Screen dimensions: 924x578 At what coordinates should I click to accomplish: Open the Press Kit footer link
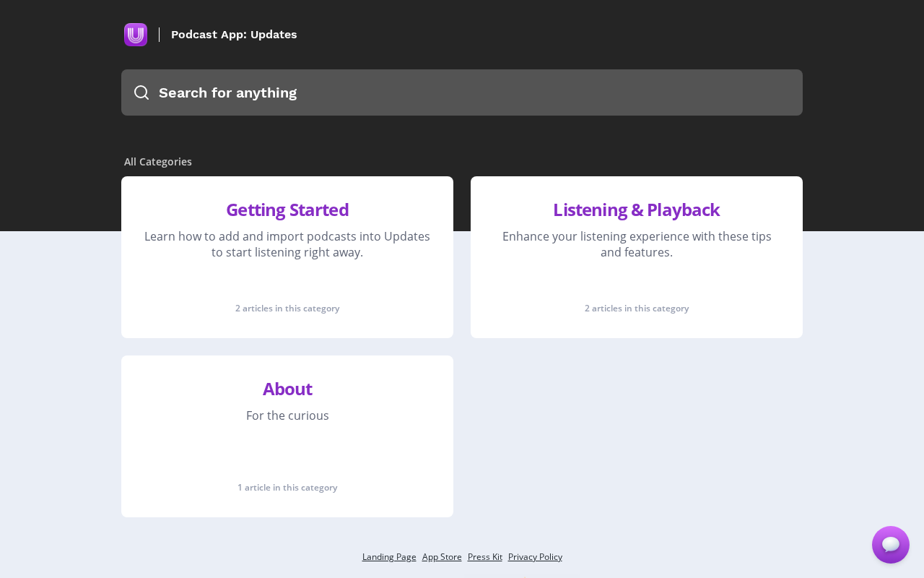(485, 557)
